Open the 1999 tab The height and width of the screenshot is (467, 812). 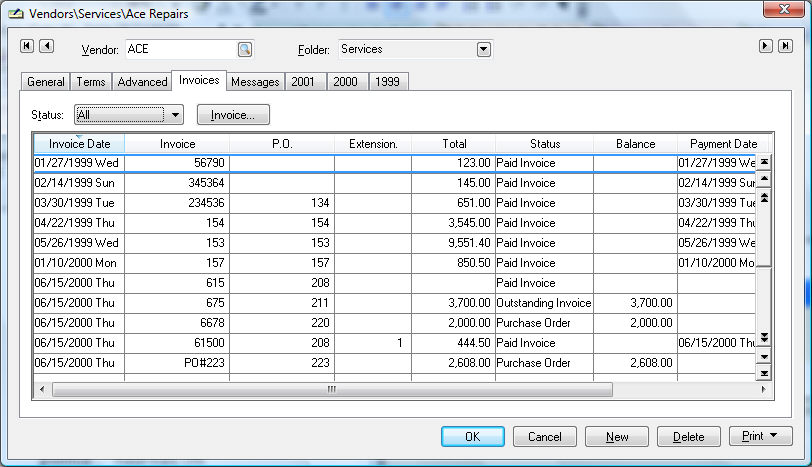387,82
